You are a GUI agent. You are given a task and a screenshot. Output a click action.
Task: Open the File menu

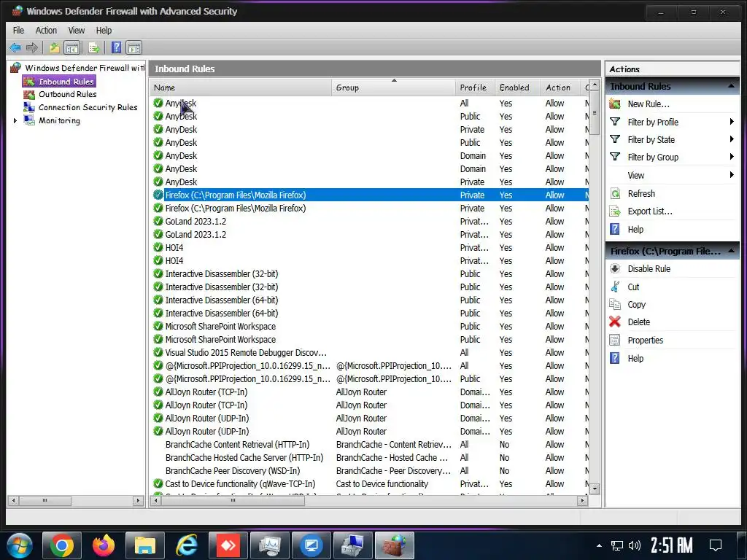(18, 31)
